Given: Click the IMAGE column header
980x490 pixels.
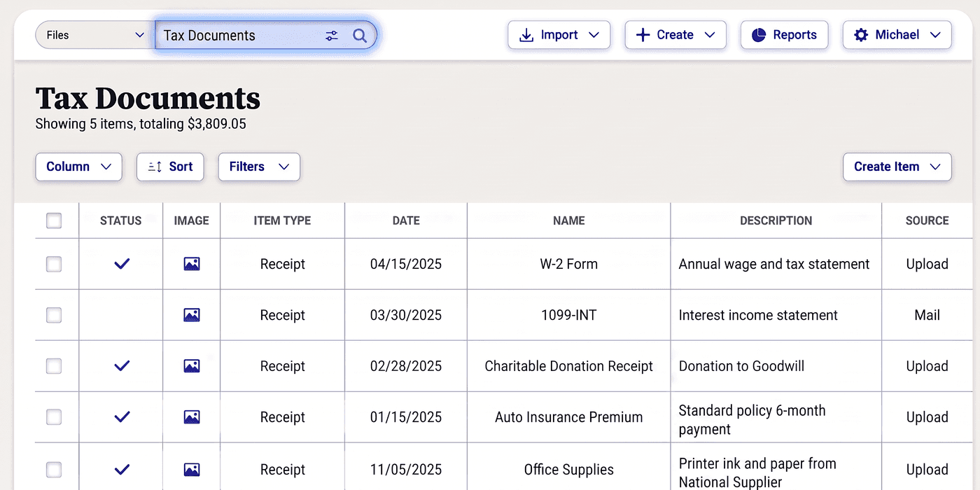Looking at the screenshot, I should (192, 220).
